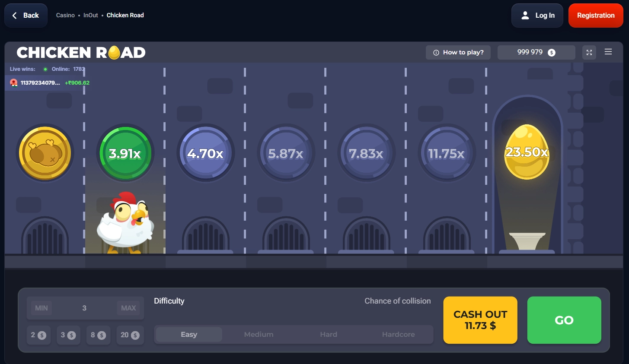Click the Difficulty label

[x=169, y=301]
